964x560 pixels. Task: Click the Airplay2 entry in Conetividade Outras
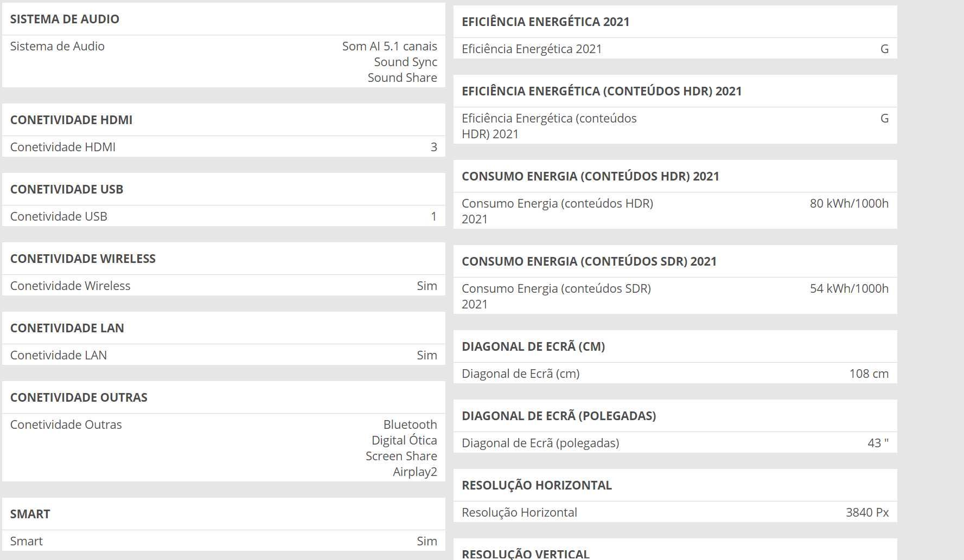[x=414, y=472]
